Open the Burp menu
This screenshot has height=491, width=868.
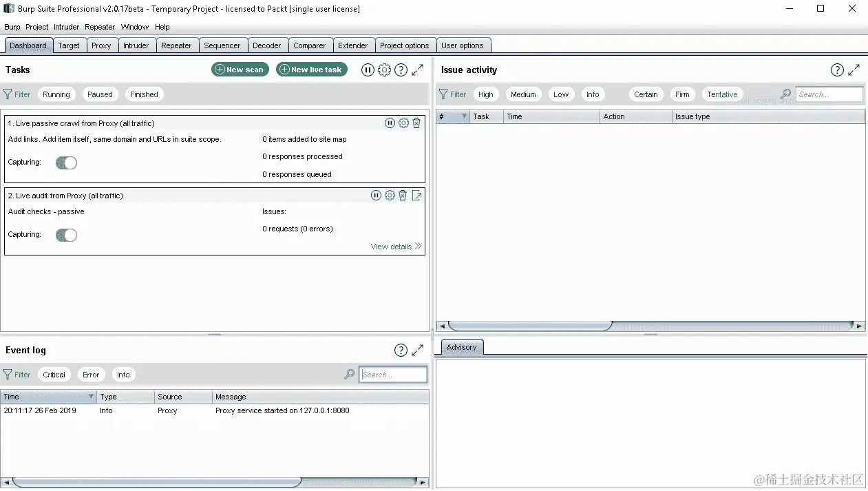(12, 27)
